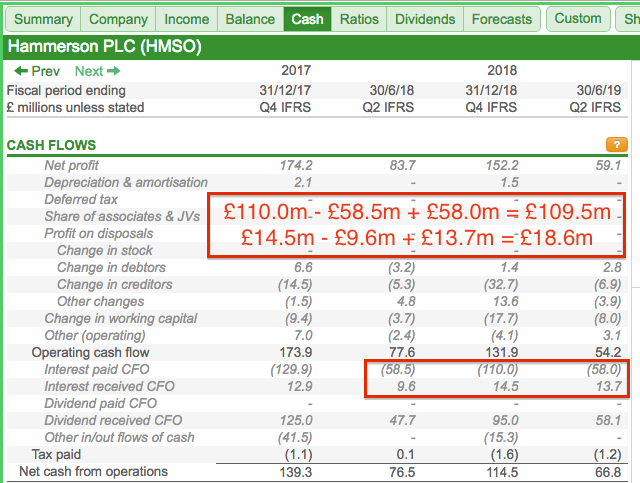640x483 pixels.
Task: Click the 31/12/18 period ending date
Action: (x=491, y=90)
